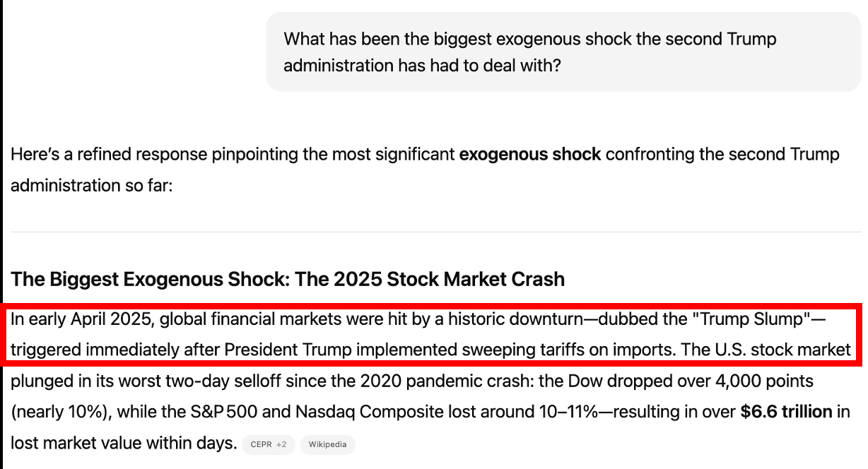The height and width of the screenshot is (469, 868).
Task: Click the horizontal divider line
Action: click(435, 232)
